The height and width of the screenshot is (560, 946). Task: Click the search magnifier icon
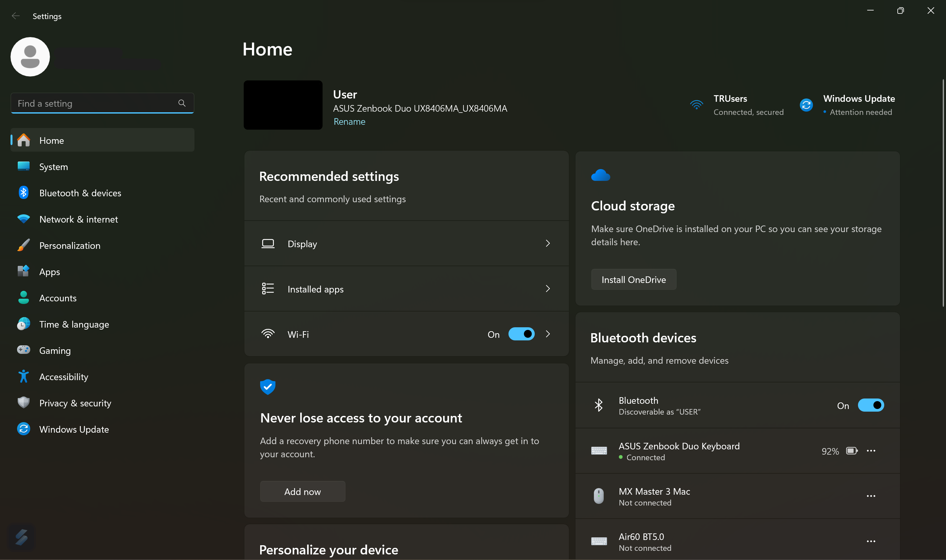pyautogui.click(x=182, y=103)
